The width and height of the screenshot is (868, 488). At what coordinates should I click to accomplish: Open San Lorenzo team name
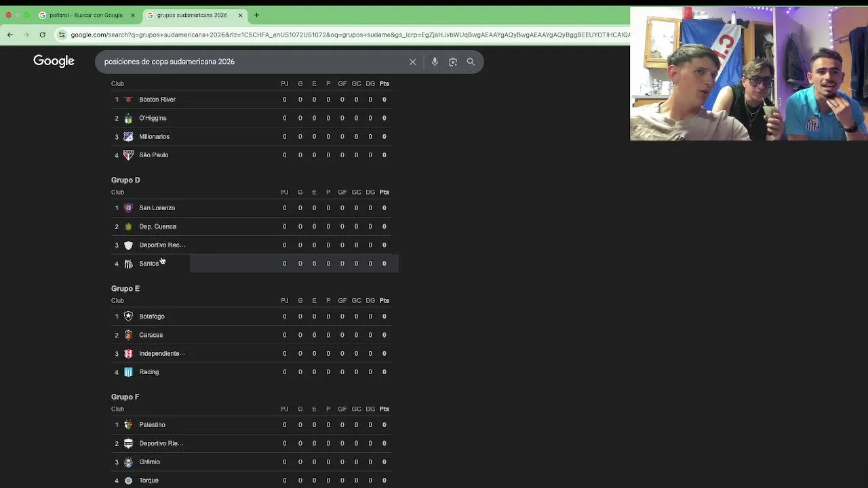click(x=157, y=208)
